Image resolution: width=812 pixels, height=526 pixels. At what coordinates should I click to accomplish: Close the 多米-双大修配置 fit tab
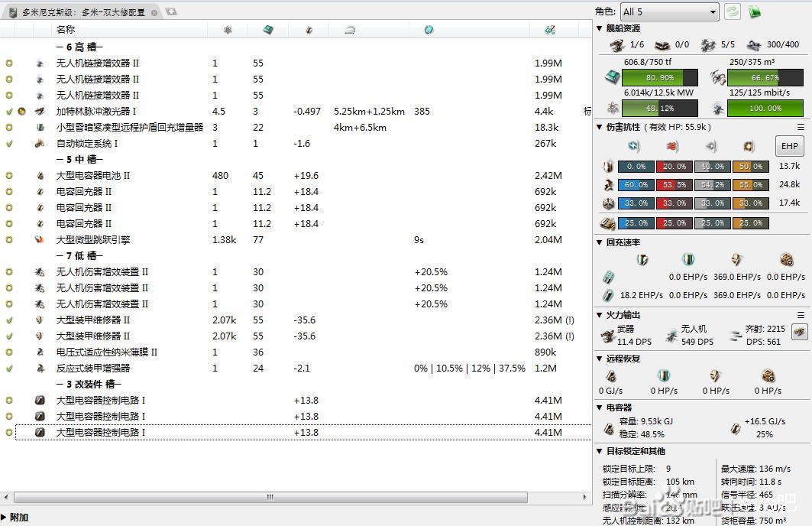154,13
